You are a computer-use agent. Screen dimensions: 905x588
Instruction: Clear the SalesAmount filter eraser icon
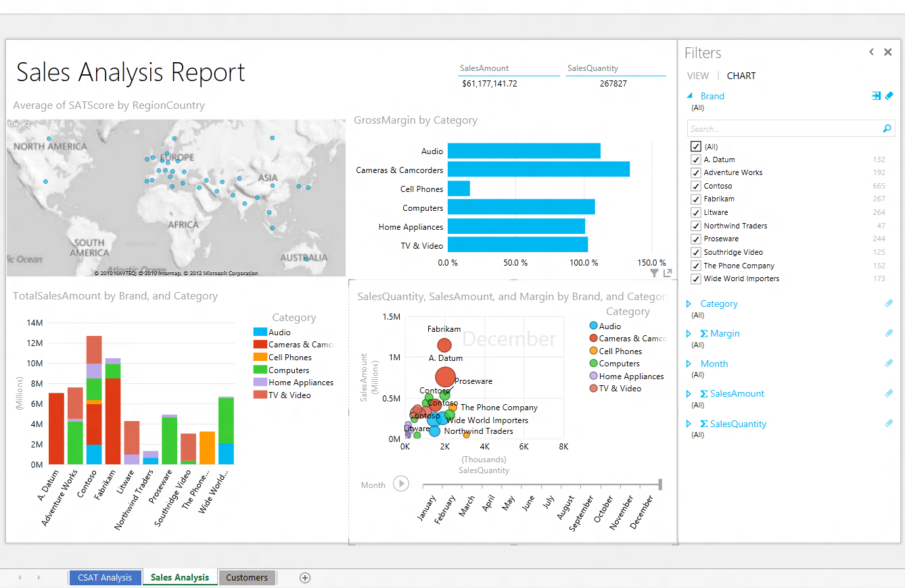tap(889, 393)
